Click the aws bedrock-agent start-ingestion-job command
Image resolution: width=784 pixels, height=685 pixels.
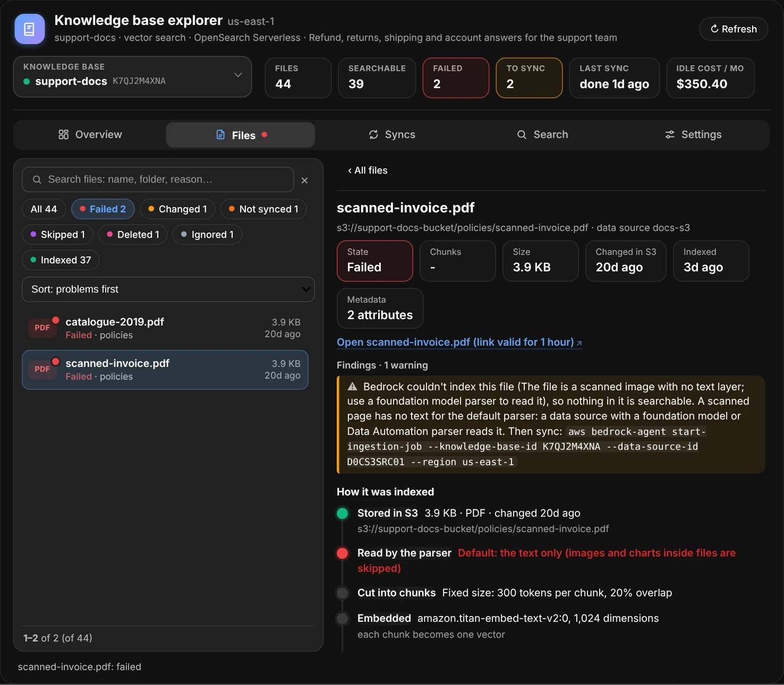[x=526, y=447]
